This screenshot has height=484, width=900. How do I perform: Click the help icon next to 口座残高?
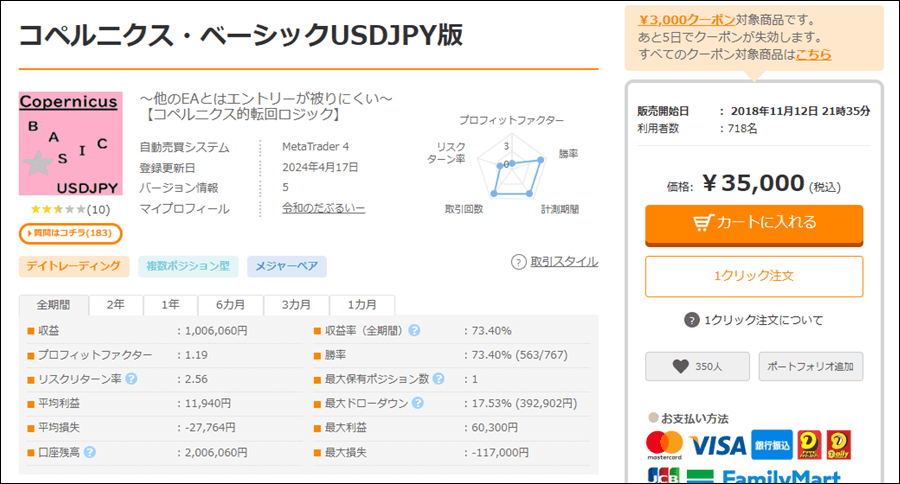[90, 452]
